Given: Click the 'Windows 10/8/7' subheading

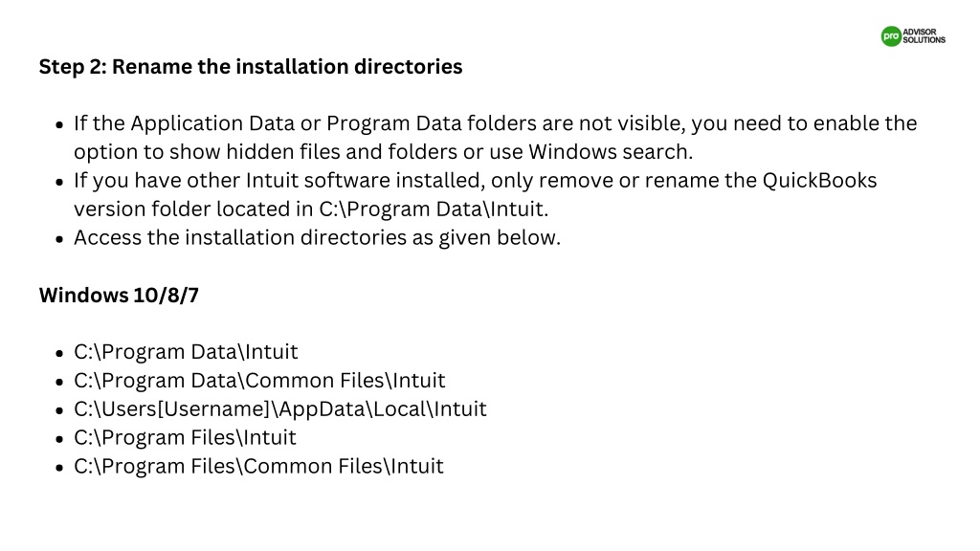Looking at the screenshot, I should (x=119, y=295).
